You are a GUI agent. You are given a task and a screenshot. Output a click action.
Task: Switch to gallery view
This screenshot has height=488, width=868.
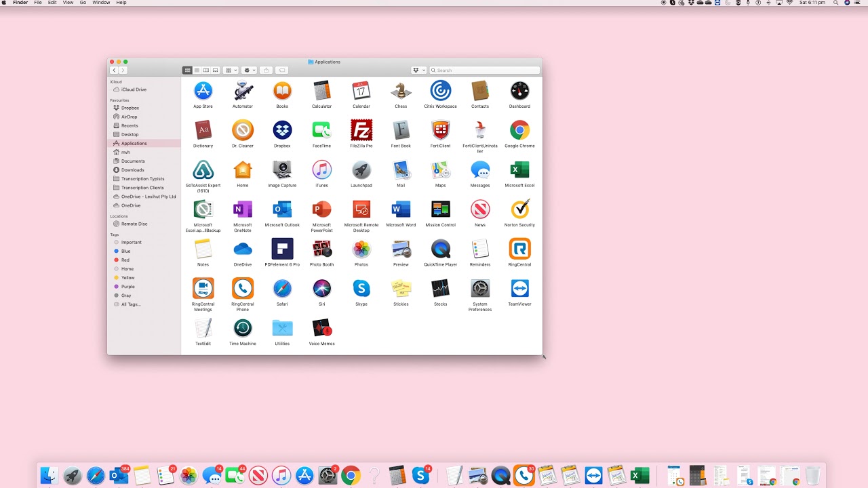click(x=216, y=70)
